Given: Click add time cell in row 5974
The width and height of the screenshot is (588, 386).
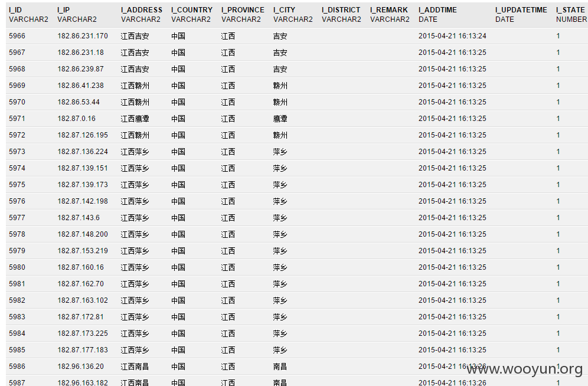Looking at the screenshot, I should 452,168.
